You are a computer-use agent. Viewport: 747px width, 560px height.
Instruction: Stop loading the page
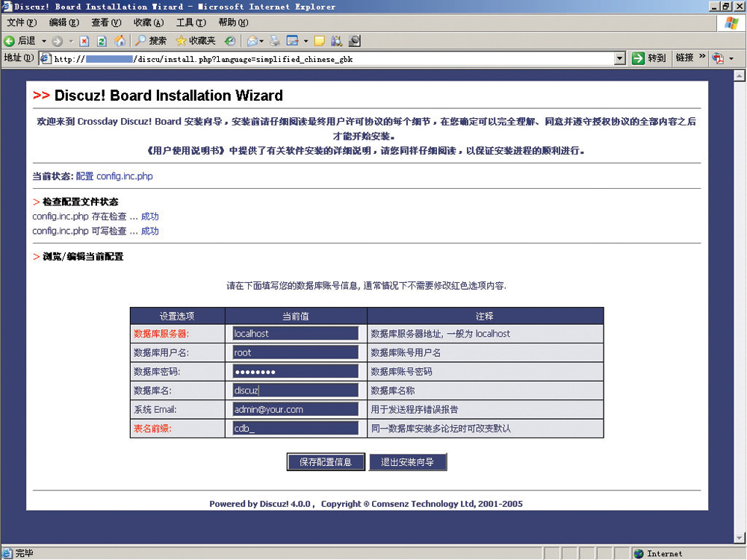84,41
